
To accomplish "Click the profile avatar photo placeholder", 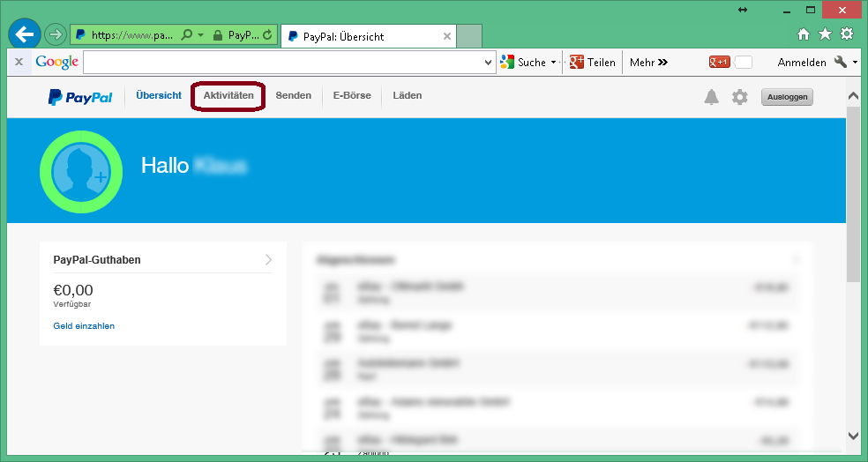I will click(81, 172).
